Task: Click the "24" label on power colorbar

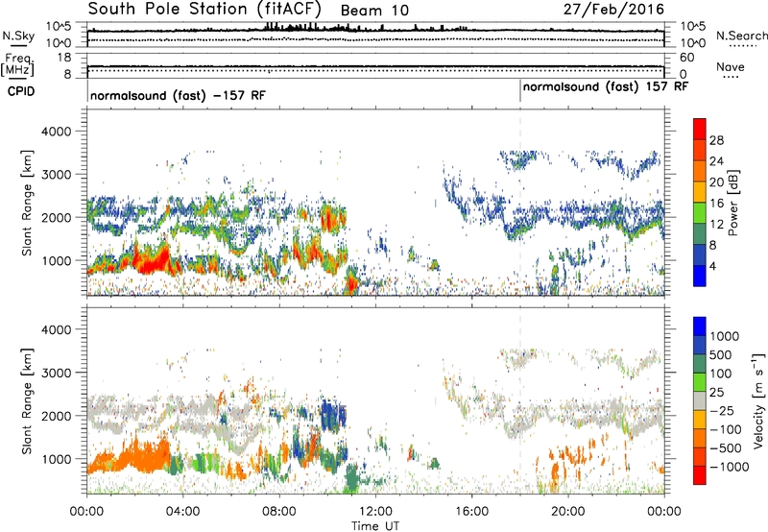Action: pos(716,161)
